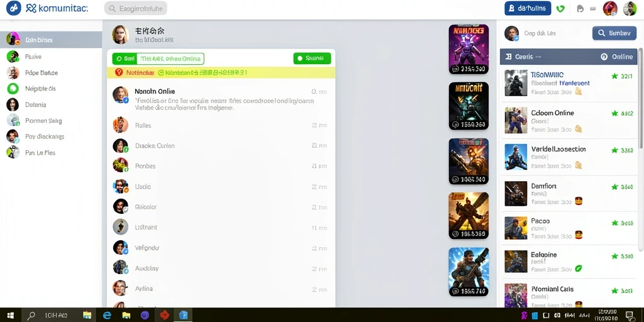The width and height of the screenshot is (644, 322).
Task: Click the red app icon in taskbar
Action: pyautogui.click(x=165, y=316)
